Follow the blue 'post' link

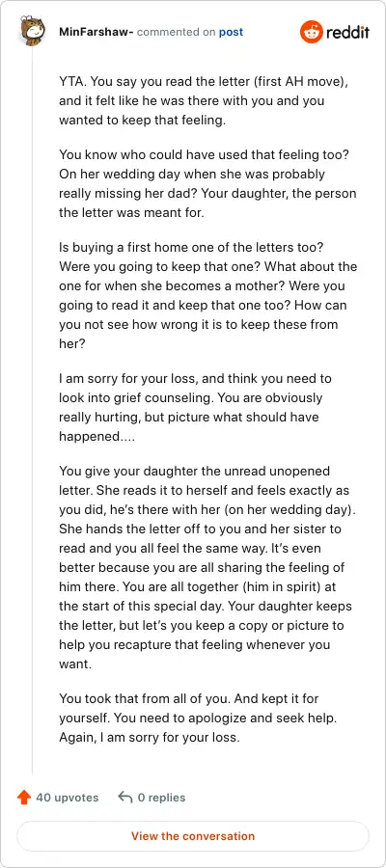tap(231, 32)
